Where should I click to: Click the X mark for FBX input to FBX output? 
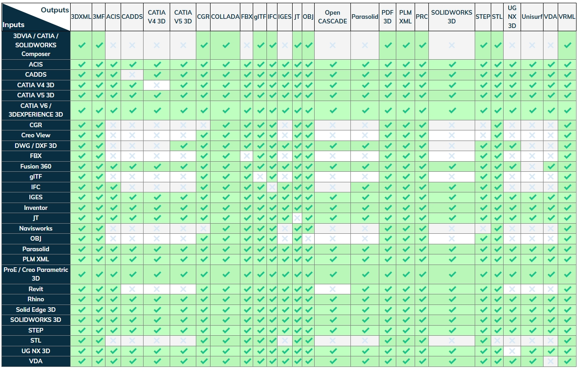(x=247, y=156)
